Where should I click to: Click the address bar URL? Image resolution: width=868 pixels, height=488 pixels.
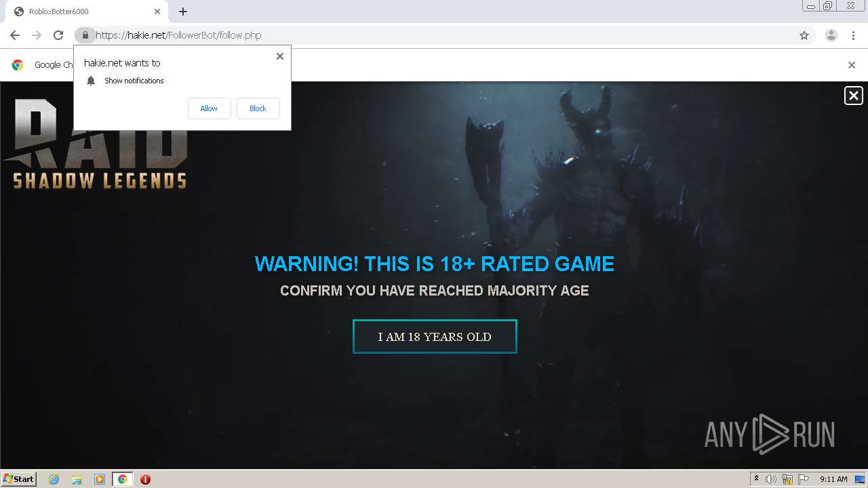(x=178, y=35)
